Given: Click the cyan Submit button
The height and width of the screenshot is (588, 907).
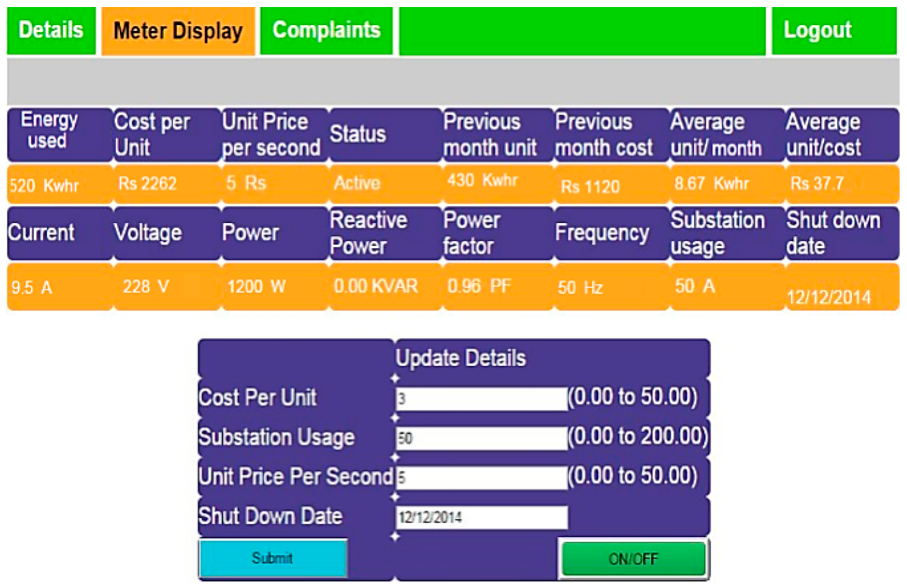Looking at the screenshot, I should (x=273, y=558).
